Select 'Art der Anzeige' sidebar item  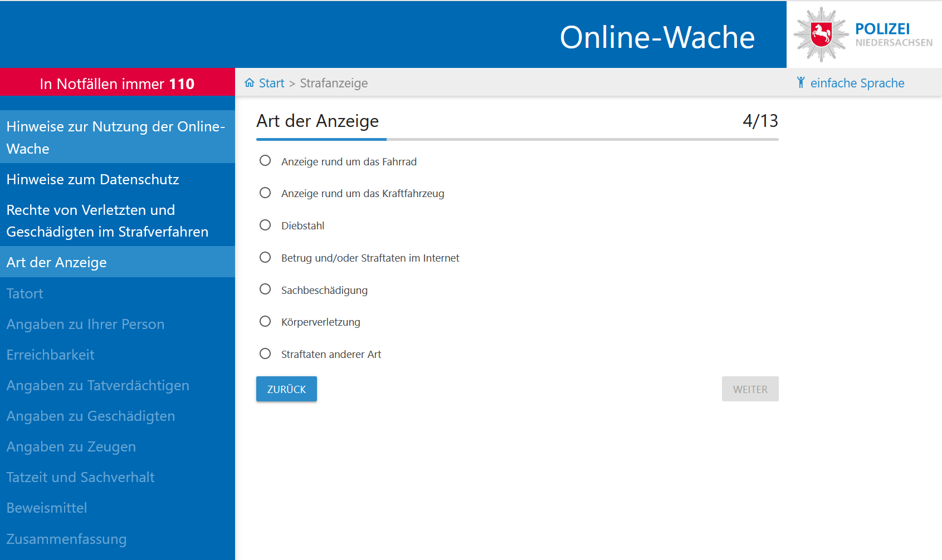pyautogui.click(x=118, y=262)
